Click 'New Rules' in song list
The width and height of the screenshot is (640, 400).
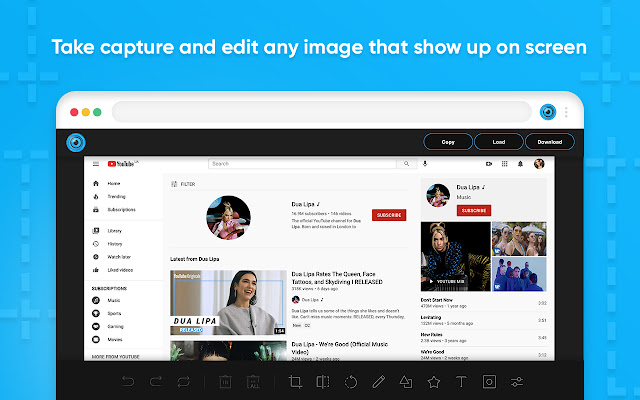[x=431, y=335]
